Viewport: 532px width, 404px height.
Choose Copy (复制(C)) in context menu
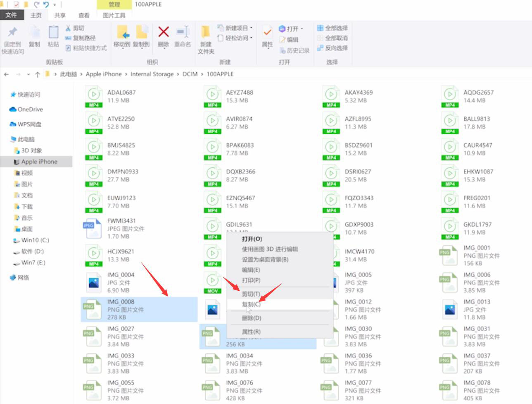(x=280, y=304)
